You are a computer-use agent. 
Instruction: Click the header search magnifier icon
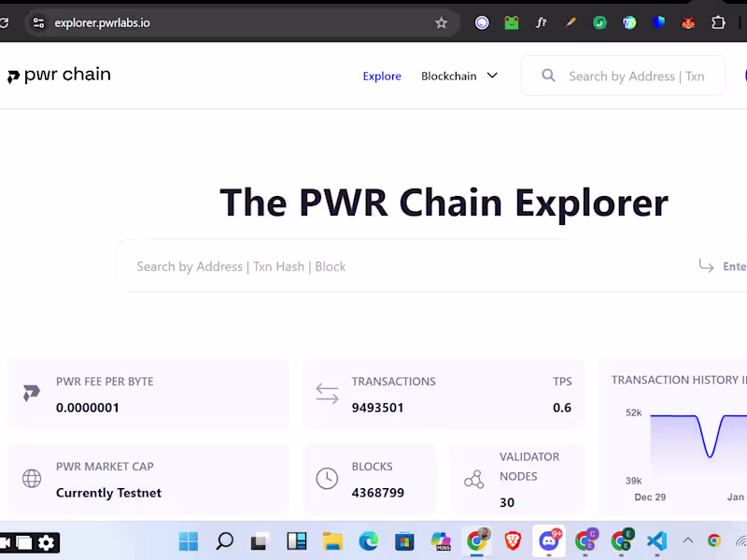pyautogui.click(x=548, y=76)
